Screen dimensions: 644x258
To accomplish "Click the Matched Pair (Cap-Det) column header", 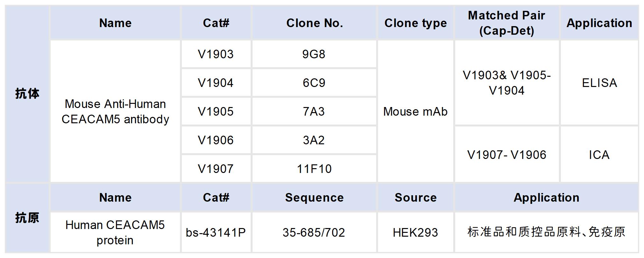I will point(506,23).
